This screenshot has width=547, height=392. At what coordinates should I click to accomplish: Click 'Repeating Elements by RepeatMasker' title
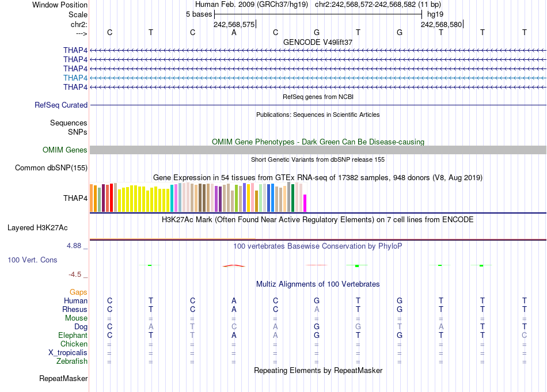(x=318, y=370)
